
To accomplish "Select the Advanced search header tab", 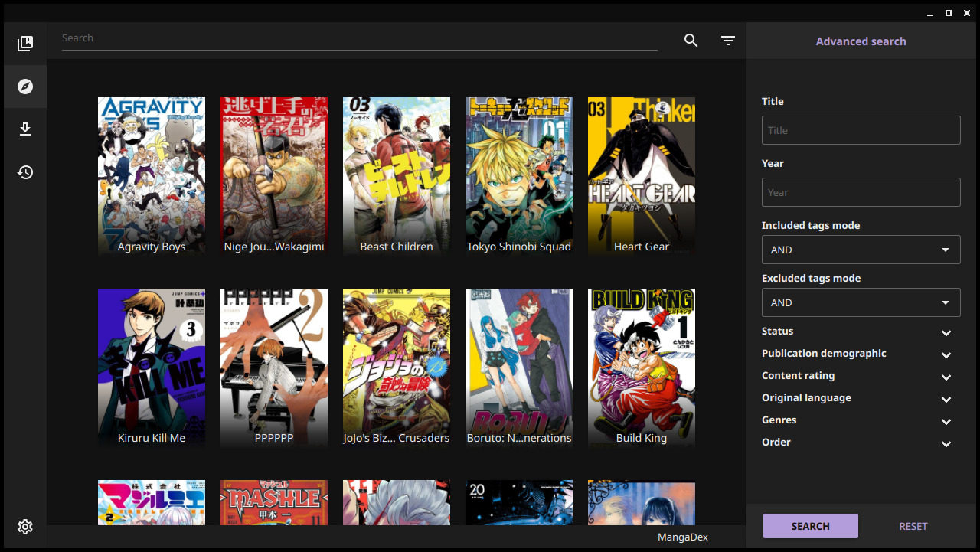I will (861, 41).
